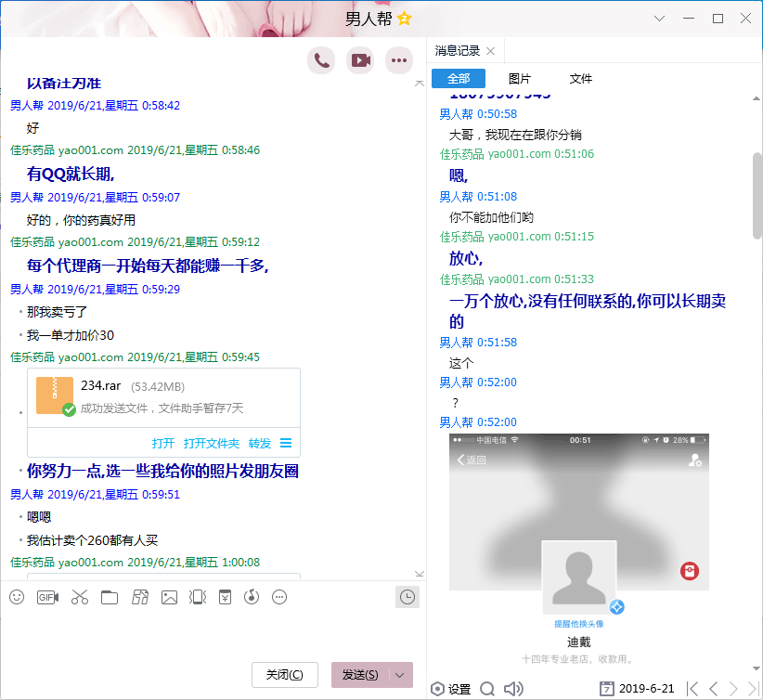Expand the send button dropdown arrow
Viewport: 763px width, 700px height.
coord(400,675)
